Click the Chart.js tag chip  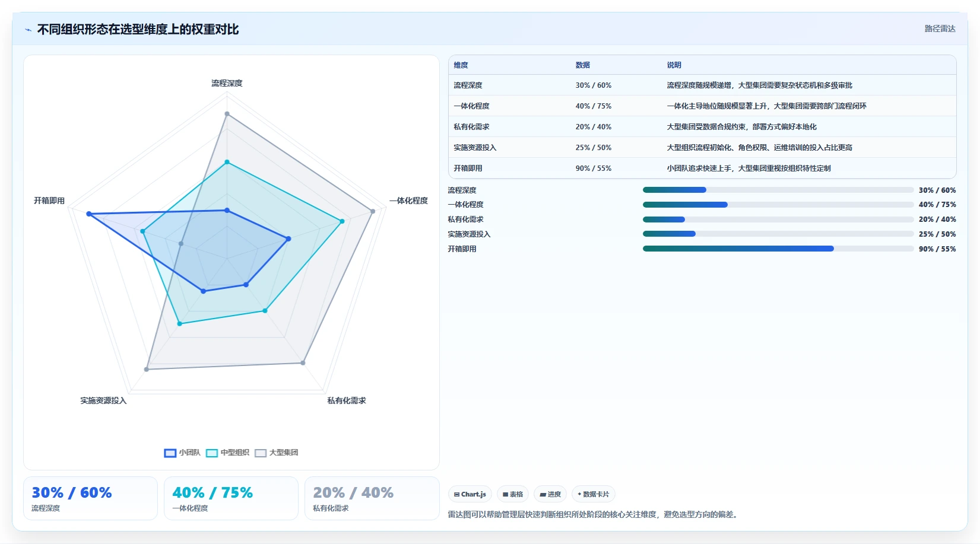pos(470,494)
